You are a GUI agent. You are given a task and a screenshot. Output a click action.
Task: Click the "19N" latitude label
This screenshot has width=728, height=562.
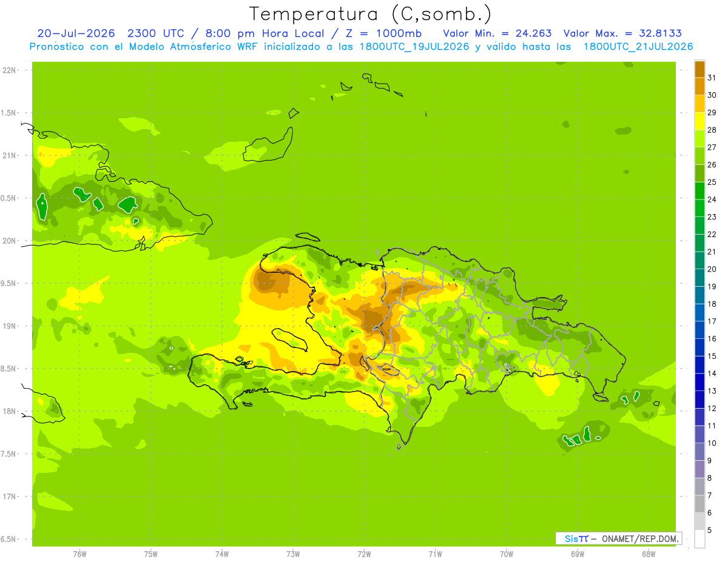pyautogui.click(x=8, y=326)
